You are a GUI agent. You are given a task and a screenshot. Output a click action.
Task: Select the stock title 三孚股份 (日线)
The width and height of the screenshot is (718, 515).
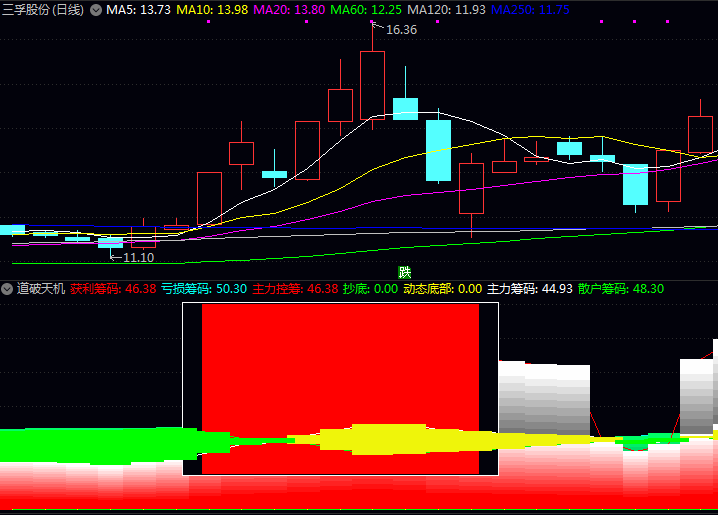pyautogui.click(x=43, y=10)
